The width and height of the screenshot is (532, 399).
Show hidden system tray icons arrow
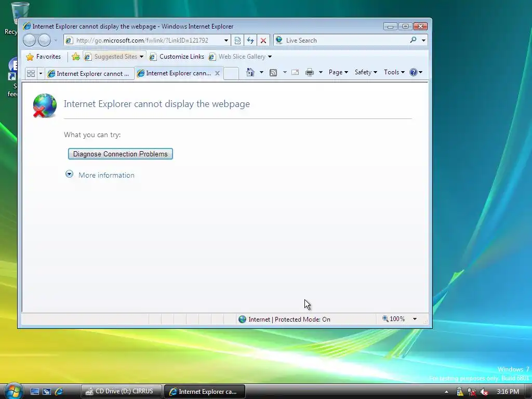pos(446,392)
